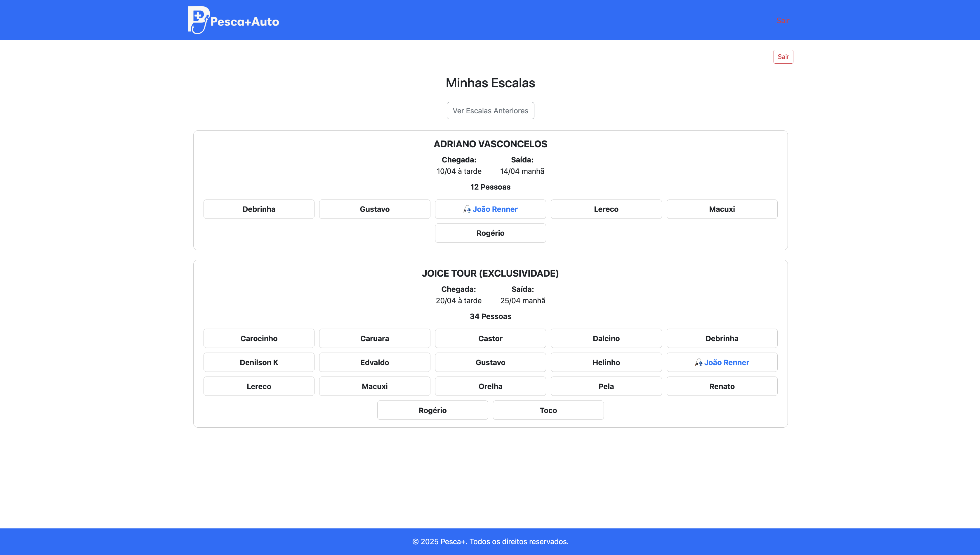Viewport: 980px width, 555px height.
Task: Click the Dalcino name box
Action: [x=606, y=339]
